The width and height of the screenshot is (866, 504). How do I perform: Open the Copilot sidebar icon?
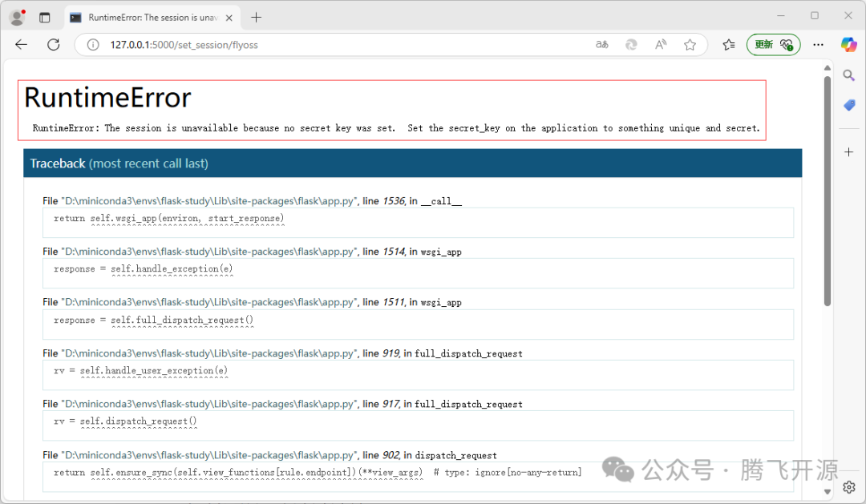click(849, 45)
